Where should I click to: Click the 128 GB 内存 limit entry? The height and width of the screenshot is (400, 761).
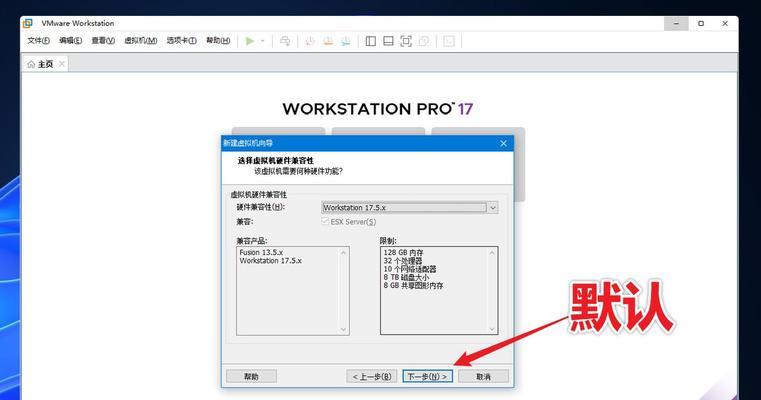point(403,252)
